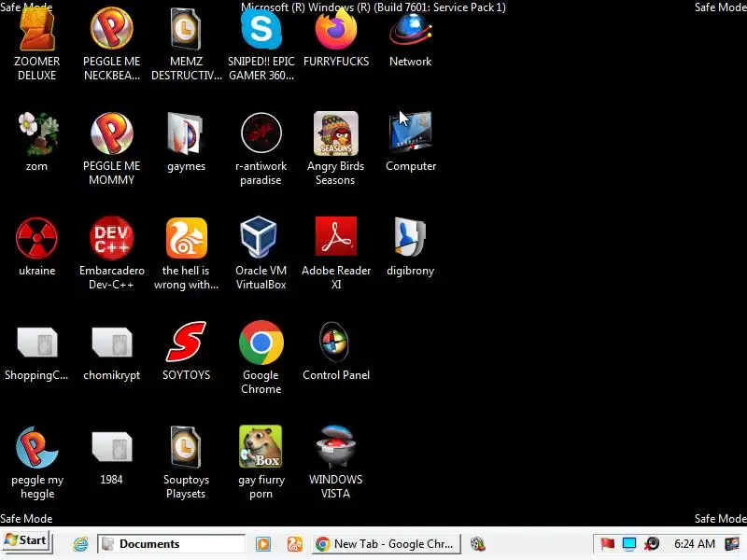Select the orange squirrel "the hell is wrong with" icon
Image resolution: width=747 pixels, height=560 pixels.
coord(186,238)
